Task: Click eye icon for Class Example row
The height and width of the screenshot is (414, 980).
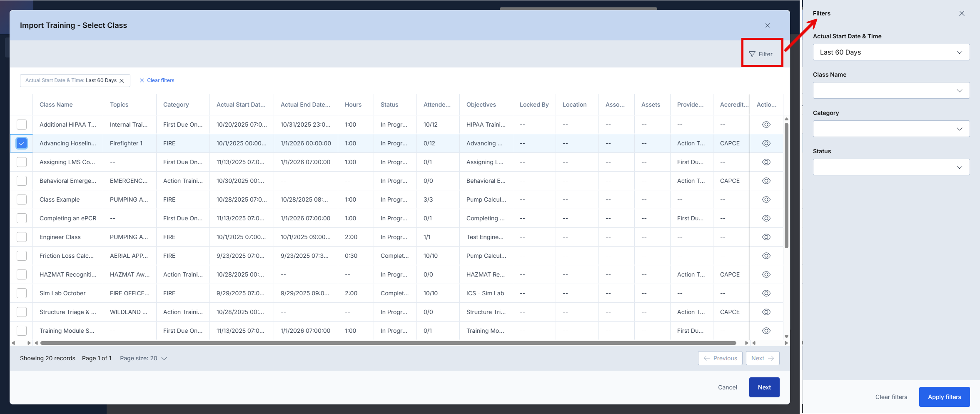Action: 766,200
